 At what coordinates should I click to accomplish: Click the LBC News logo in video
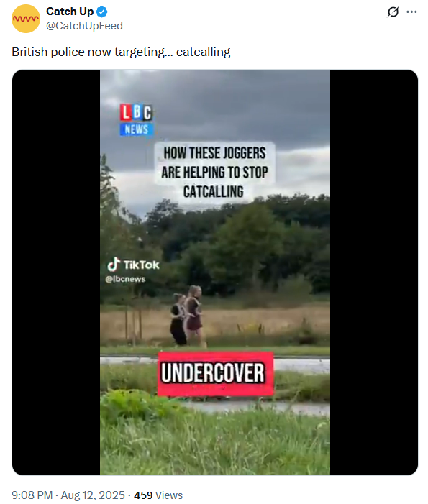click(x=137, y=119)
